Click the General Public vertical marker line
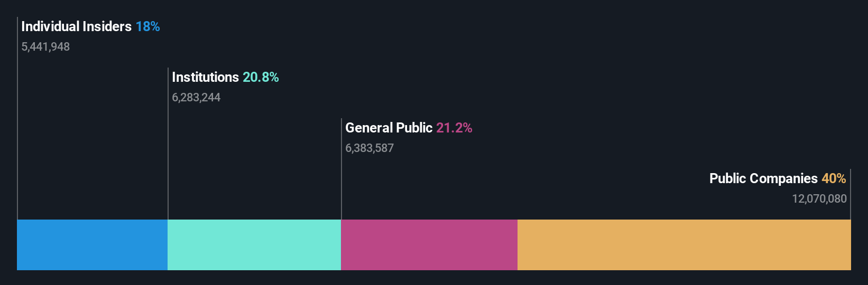This screenshot has width=868, height=285. [x=341, y=169]
